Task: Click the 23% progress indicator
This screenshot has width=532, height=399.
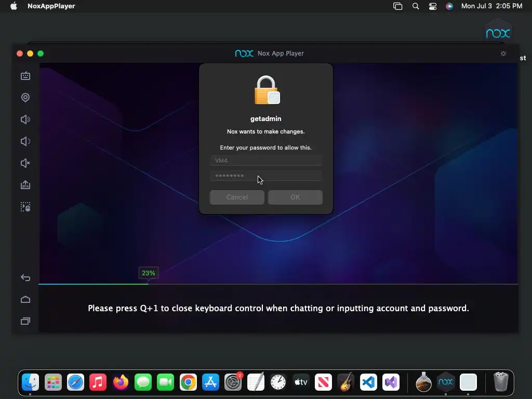Action: click(148, 273)
